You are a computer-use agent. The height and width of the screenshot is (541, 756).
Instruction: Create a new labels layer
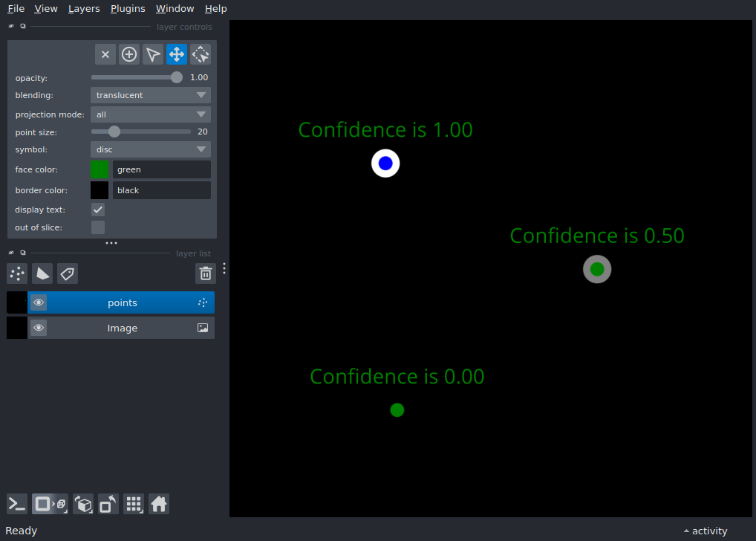click(x=68, y=273)
